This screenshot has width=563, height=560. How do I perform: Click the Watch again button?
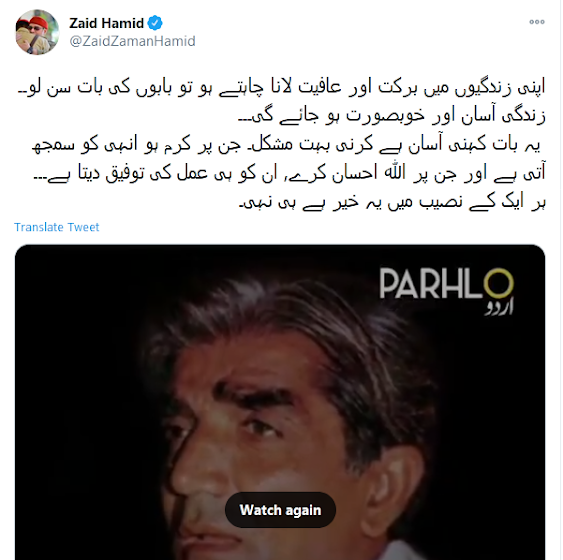(280, 510)
